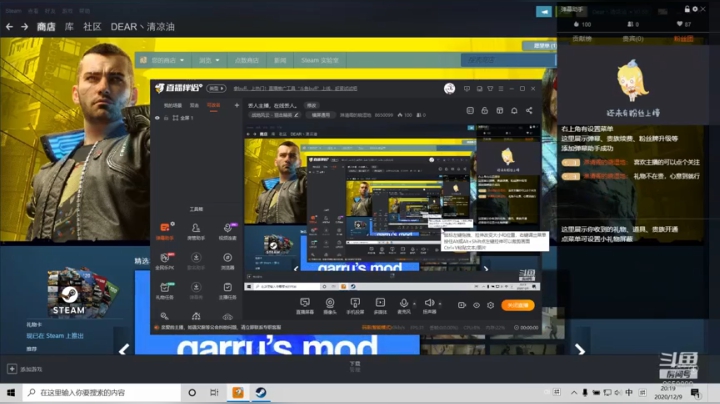Expand the dropdown pill beside the 直播伴侣 logo
Image resolution: width=720 pixels, height=404 pixels.
216,88
